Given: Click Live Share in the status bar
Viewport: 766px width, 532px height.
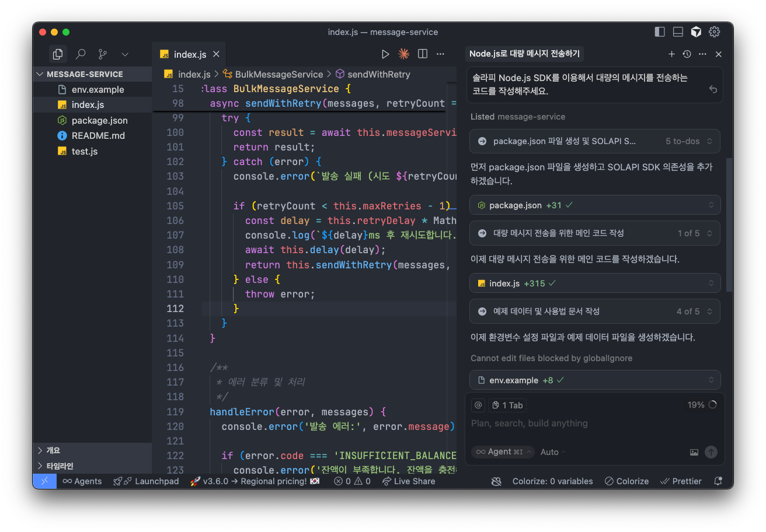Looking at the screenshot, I should [x=409, y=481].
